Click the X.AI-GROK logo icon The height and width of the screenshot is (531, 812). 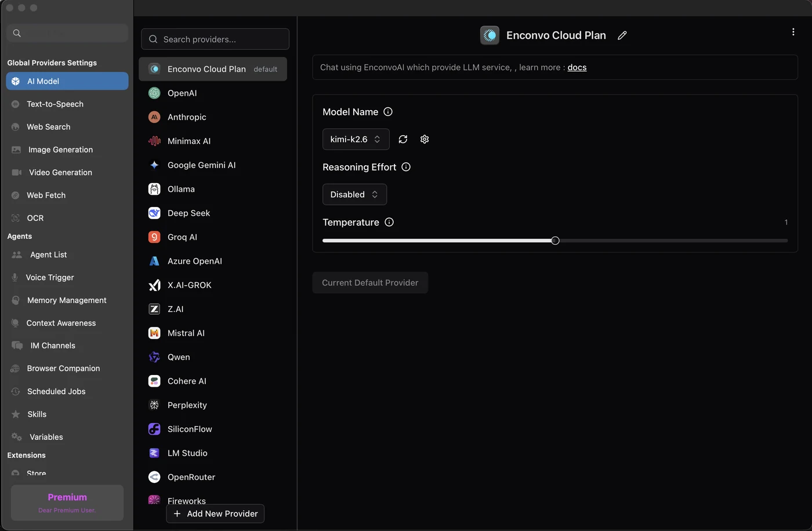coord(154,285)
